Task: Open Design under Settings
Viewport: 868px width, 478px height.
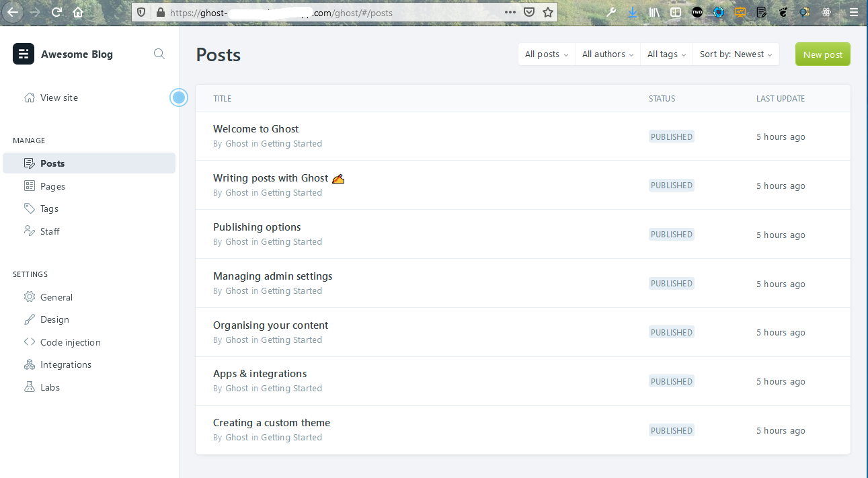Action: pos(89,319)
